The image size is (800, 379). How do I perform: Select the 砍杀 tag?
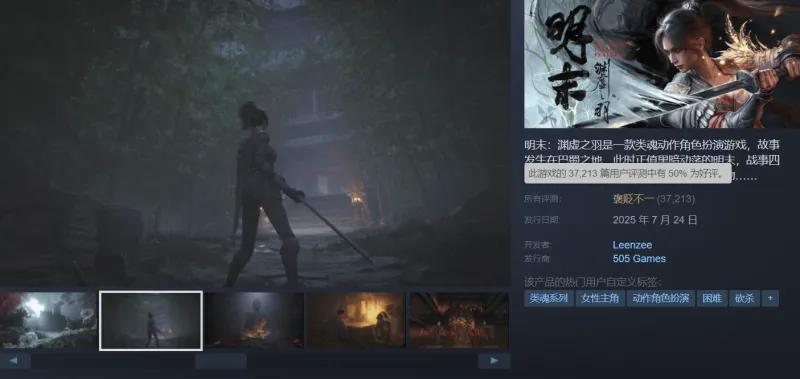(x=744, y=298)
